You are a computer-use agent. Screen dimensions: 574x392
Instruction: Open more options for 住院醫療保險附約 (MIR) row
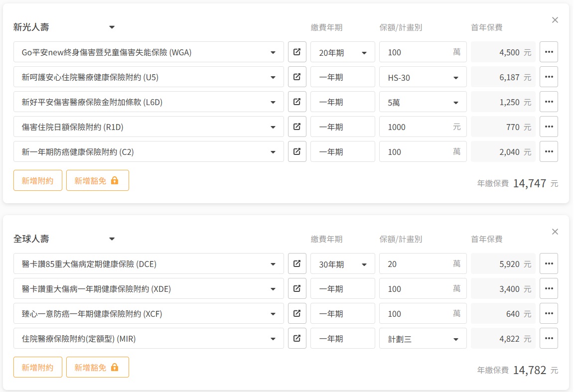coord(549,338)
